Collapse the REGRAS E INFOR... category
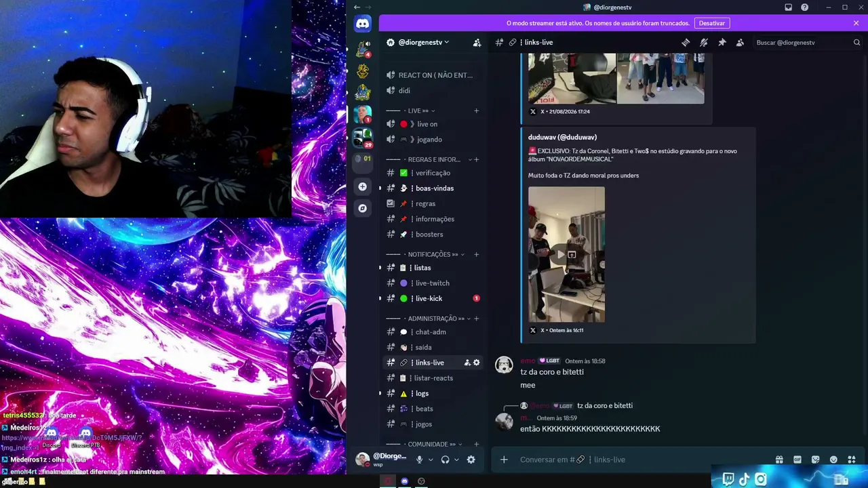Image resolution: width=868 pixels, height=488 pixels. 428,159
